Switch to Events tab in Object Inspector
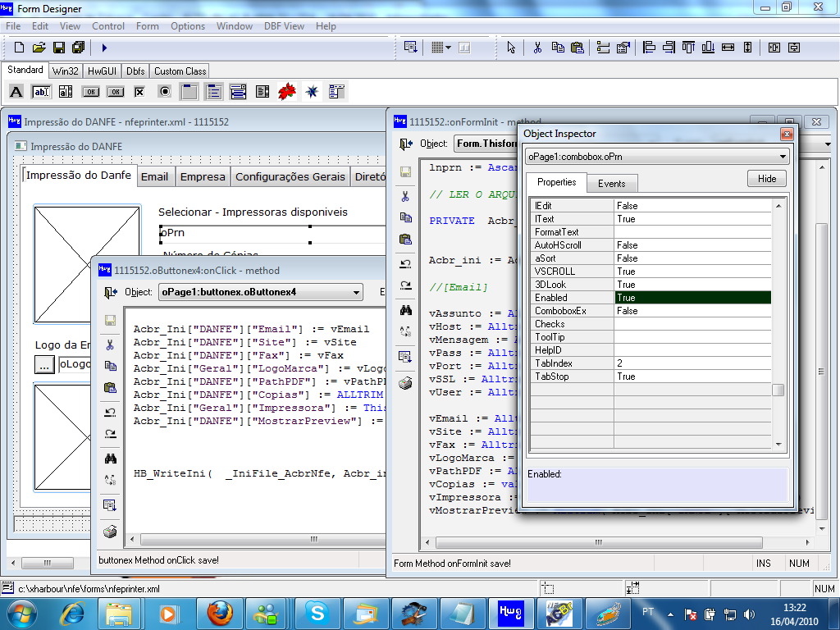840x630 pixels. 611,184
